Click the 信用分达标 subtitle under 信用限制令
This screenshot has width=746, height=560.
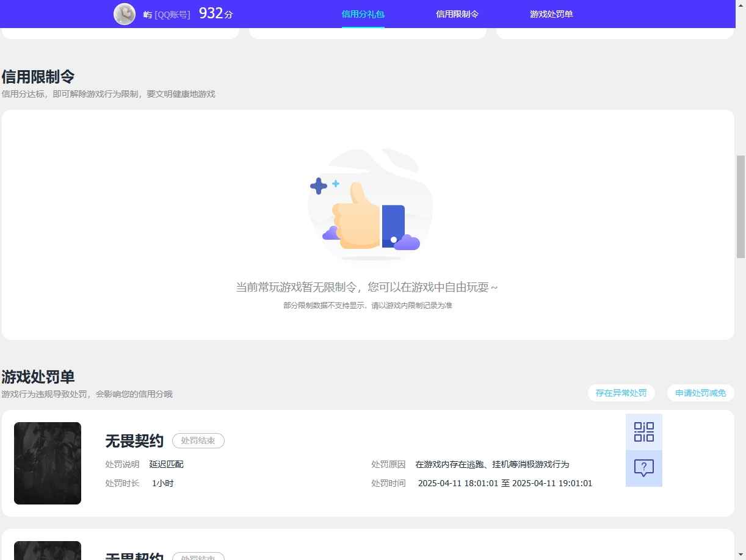[x=108, y=94]
